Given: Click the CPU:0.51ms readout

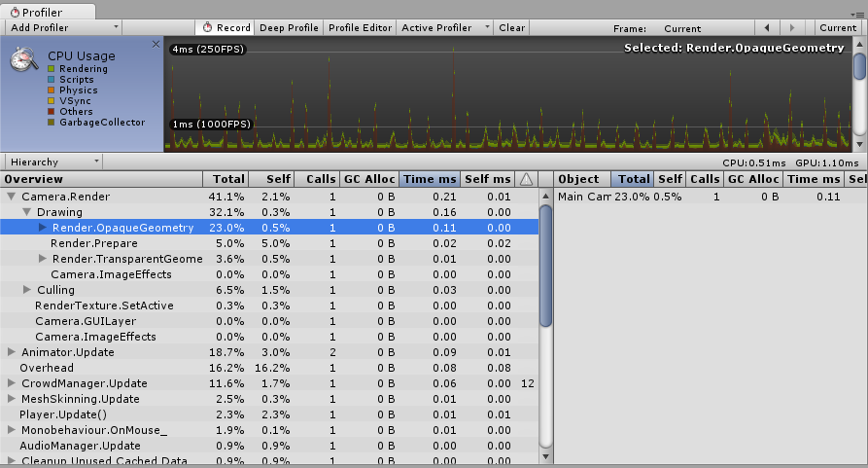Looking at the screenshot, I should click(754, 162).
